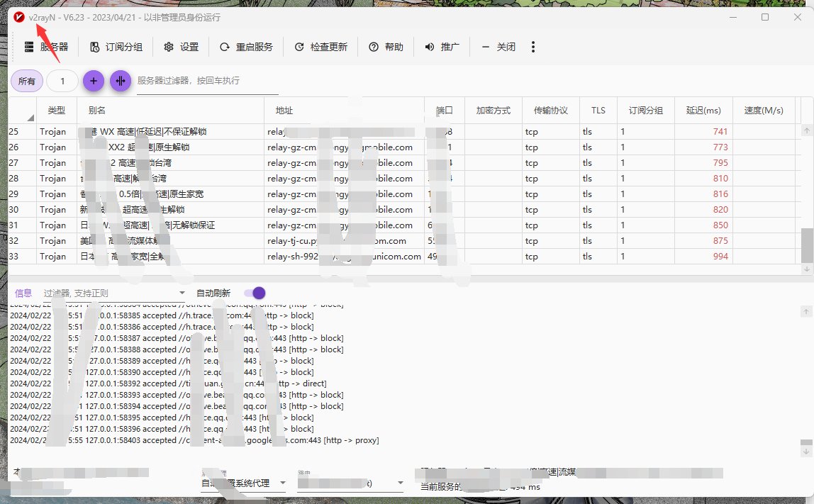Open the 服务器 menu
The image size is (814, 504).
(46, 47)
